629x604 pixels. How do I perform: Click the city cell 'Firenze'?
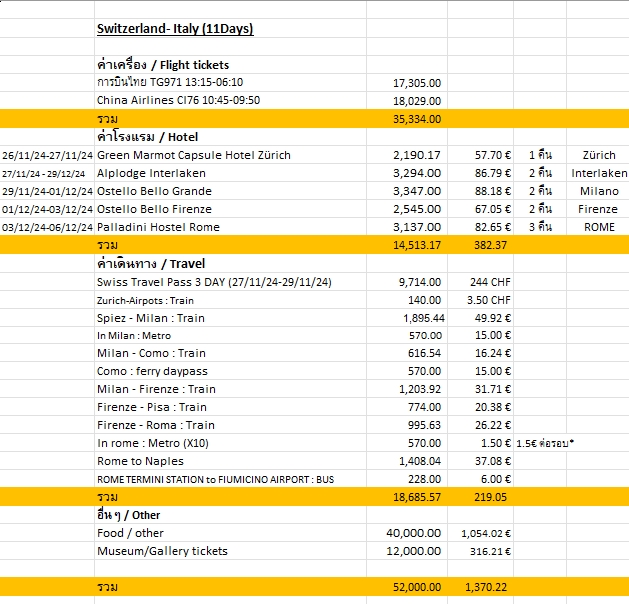pyautogui.click(x=598, y=209)
